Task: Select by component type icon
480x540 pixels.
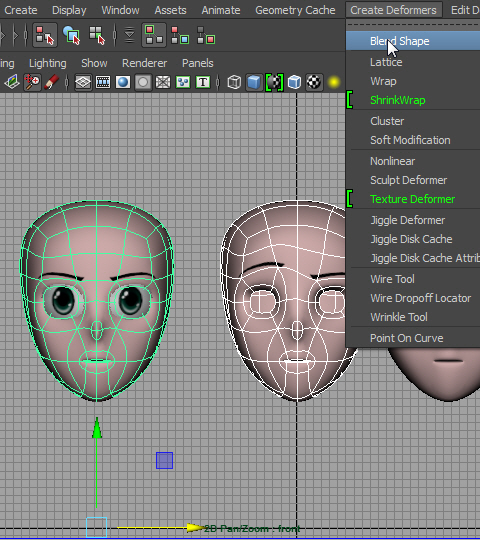Action: tap(97, 35)
